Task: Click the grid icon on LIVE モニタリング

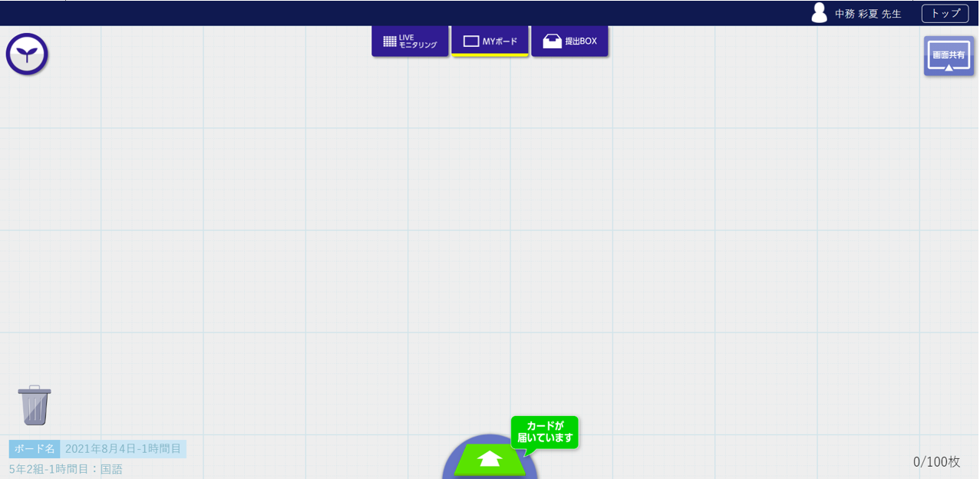Action: pyautogui.click(x=389, y=41)
